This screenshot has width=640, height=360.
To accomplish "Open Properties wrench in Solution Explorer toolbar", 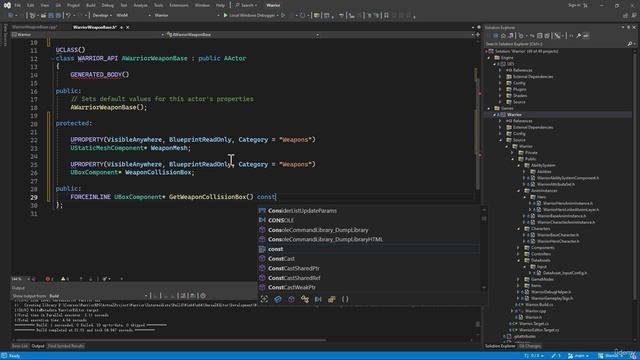I will (x=578, y=36).
